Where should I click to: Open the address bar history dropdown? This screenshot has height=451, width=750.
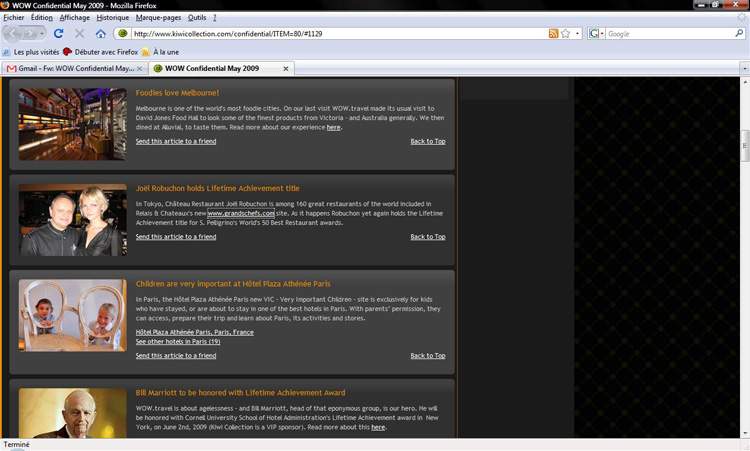coord(577,33)
